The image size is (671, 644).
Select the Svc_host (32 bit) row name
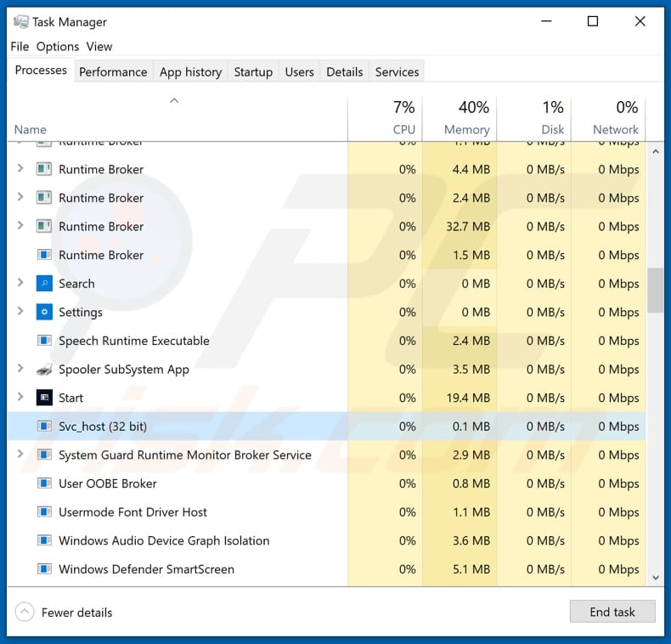coord(103,427)
